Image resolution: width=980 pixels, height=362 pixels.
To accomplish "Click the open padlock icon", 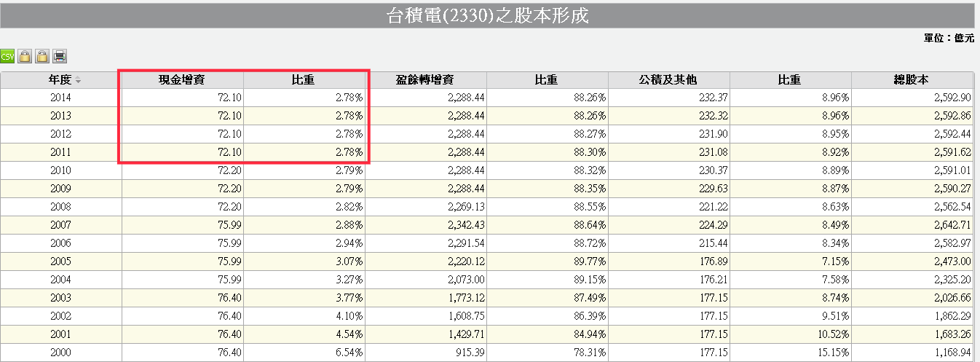I will click(42, 56).
